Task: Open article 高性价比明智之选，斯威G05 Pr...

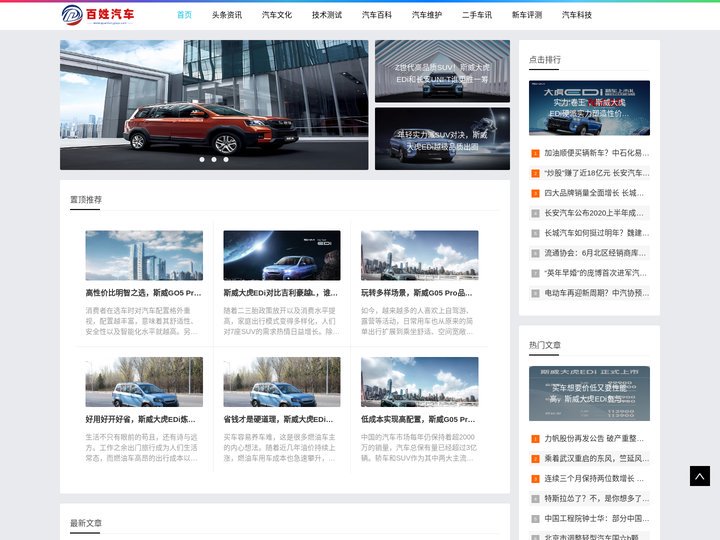Action: pos(144,292)
